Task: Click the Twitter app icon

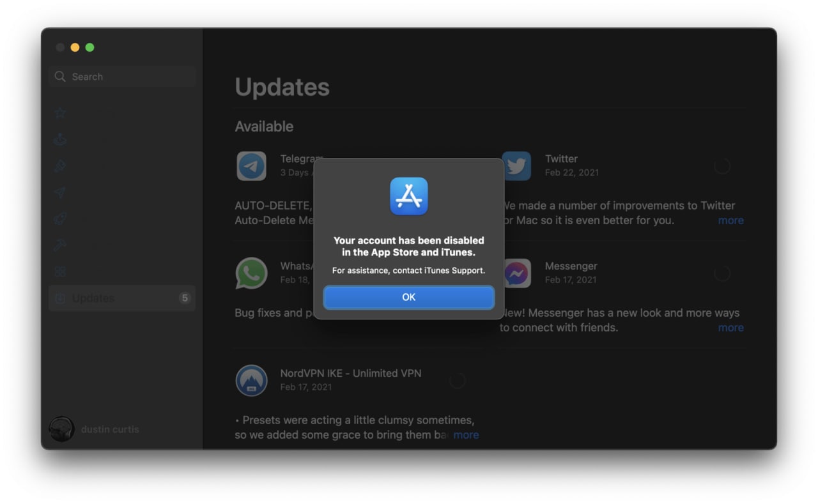Action: click(x=516, y=166)
